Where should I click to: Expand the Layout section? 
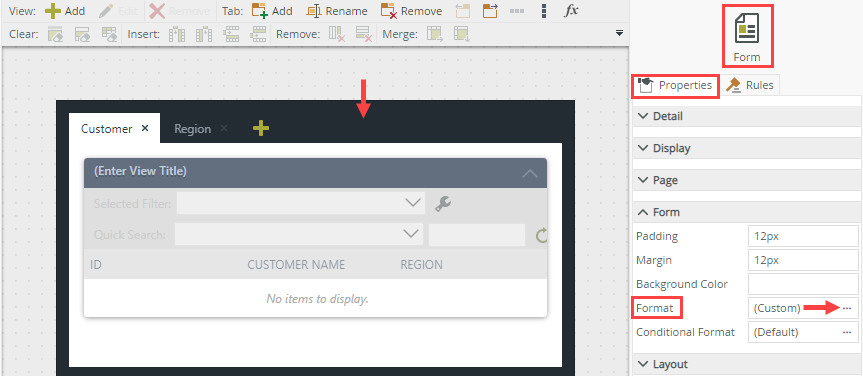point(747,364)
